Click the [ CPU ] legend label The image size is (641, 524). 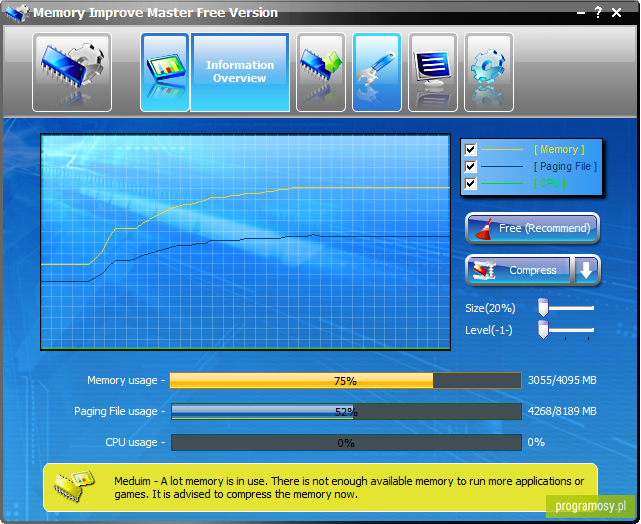point(550,184)
